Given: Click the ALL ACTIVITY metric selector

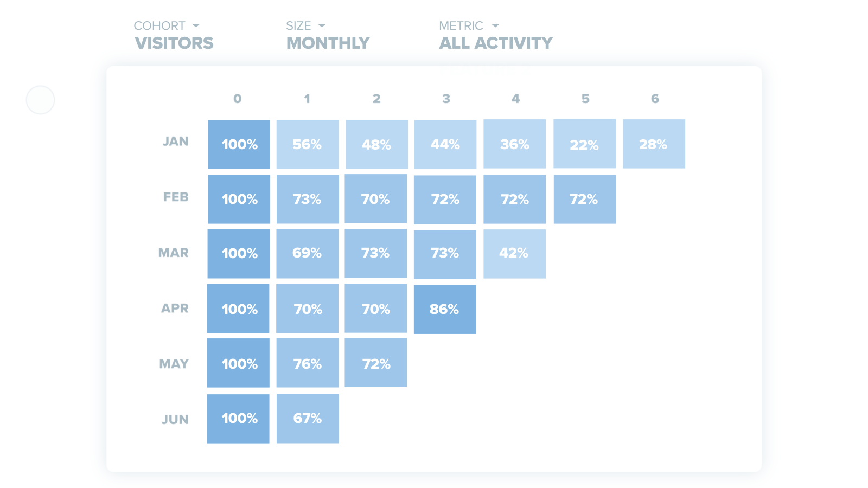Looking at the screenshot, I should point(496,42).
